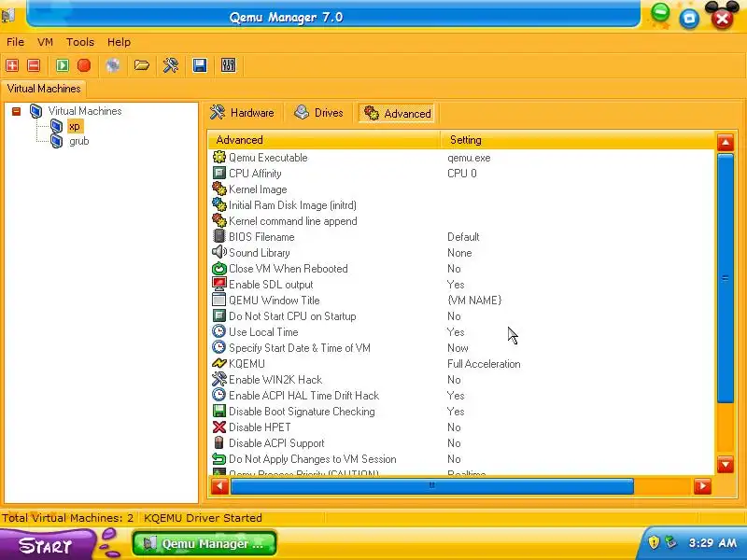747x560 pixels.
Task: Select the Enable ACPI HAL Time Drift Hack row
Action: pos(461,395)
